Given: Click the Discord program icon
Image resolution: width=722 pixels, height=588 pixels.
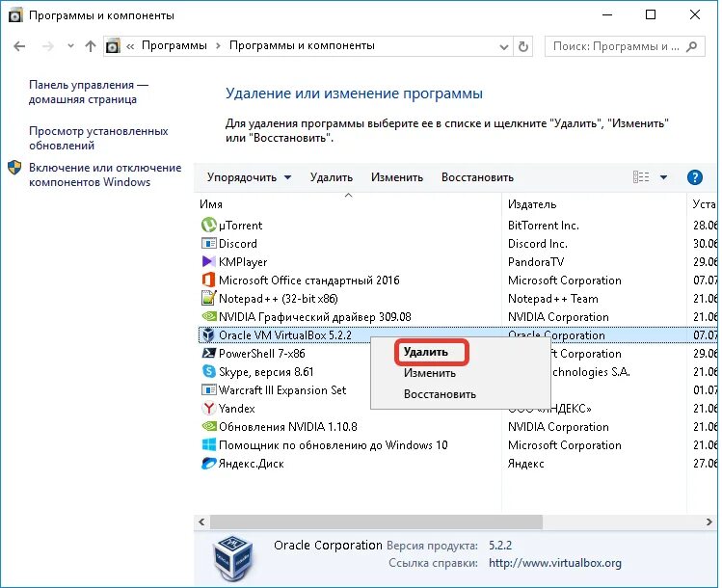Looking at the screenshot, I should [x=208, y=243].
